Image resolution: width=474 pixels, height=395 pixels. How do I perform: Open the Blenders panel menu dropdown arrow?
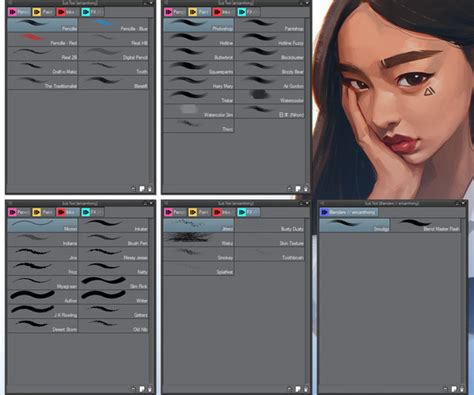[x=458, y=203]
